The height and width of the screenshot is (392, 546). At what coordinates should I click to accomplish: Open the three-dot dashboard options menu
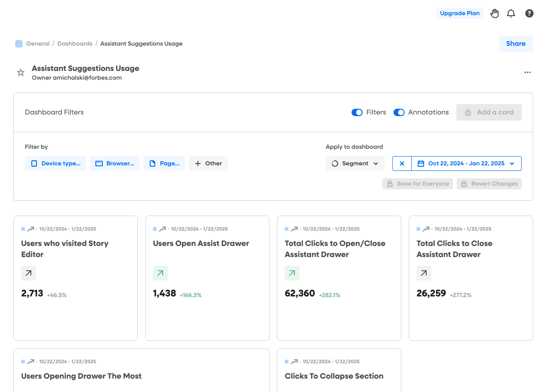[528, 72]
